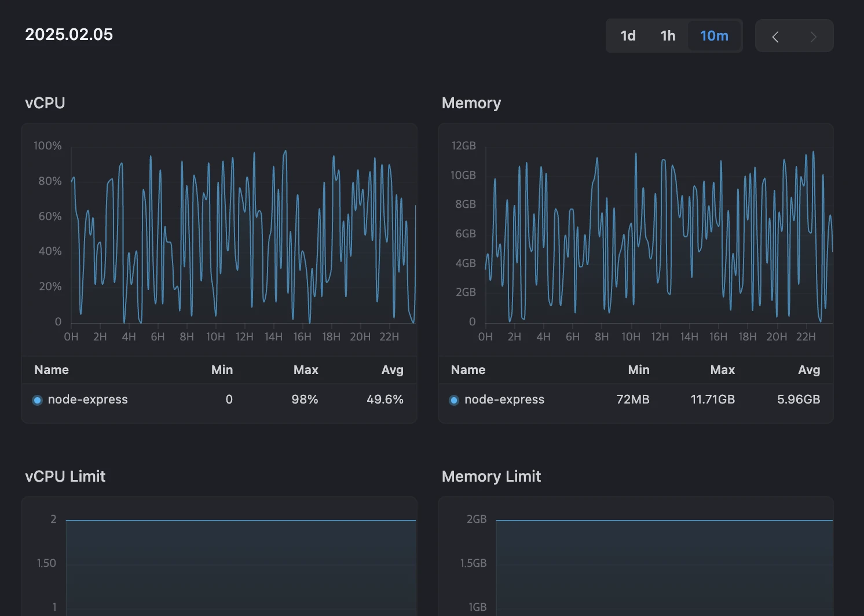Sort the Memory table by Min column
Viewport: 864px width, 616px height.
click(638, 369)
